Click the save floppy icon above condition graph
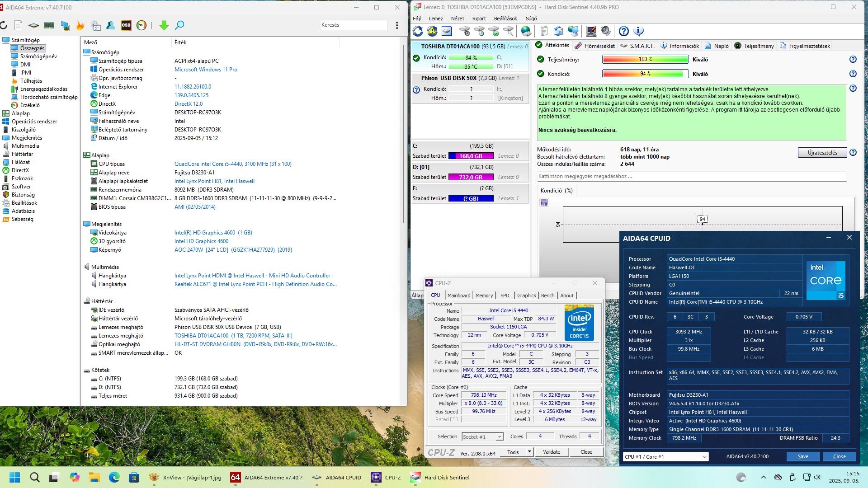This screenshot has width=868, height=488. coord(544,202)
